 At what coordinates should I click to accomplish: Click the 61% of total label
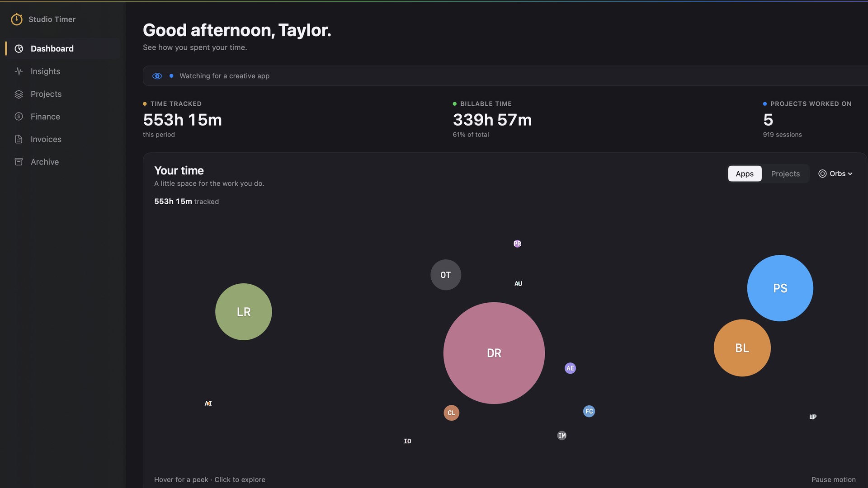[471, 135]
